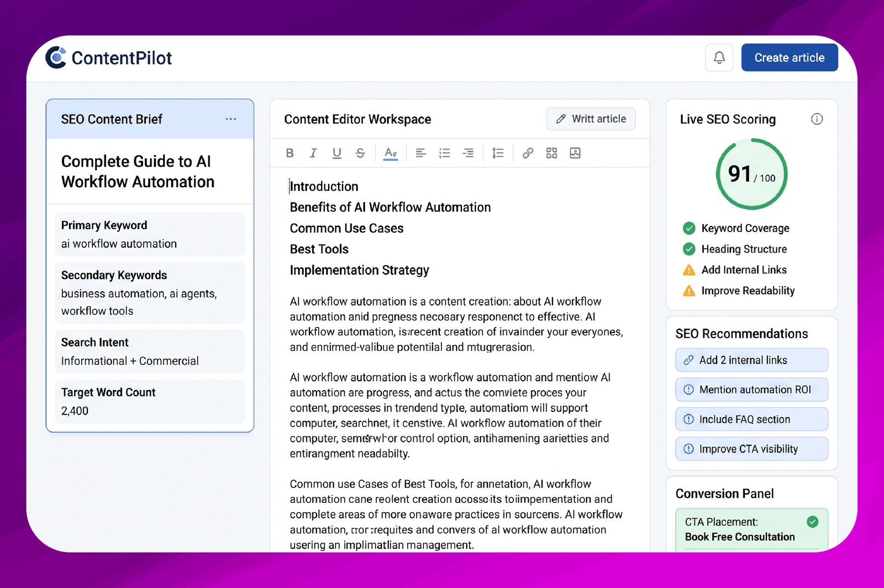This screenshot has width=884, height=588.
Task: Select the Include FAQ section recommendation
Action: [x=751, y=419]
